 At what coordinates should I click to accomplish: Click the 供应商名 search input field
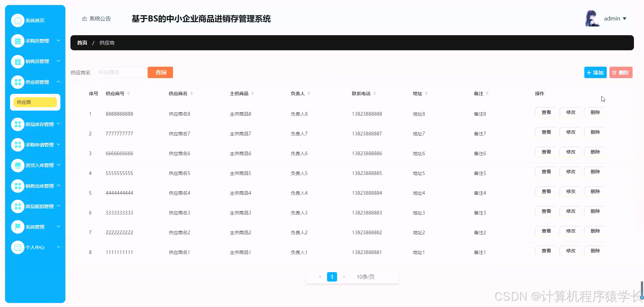(119, 72)
